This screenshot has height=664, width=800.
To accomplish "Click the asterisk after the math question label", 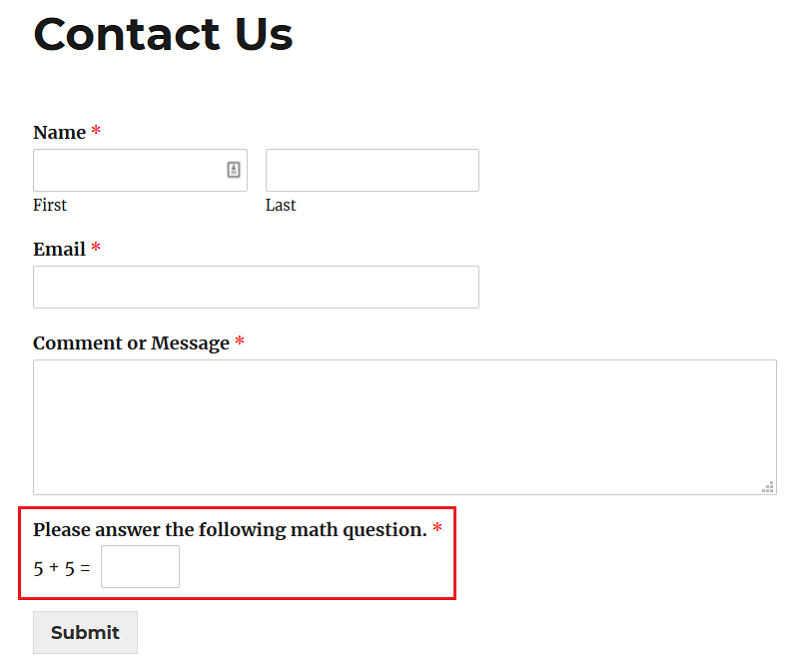I will point(437,527).
